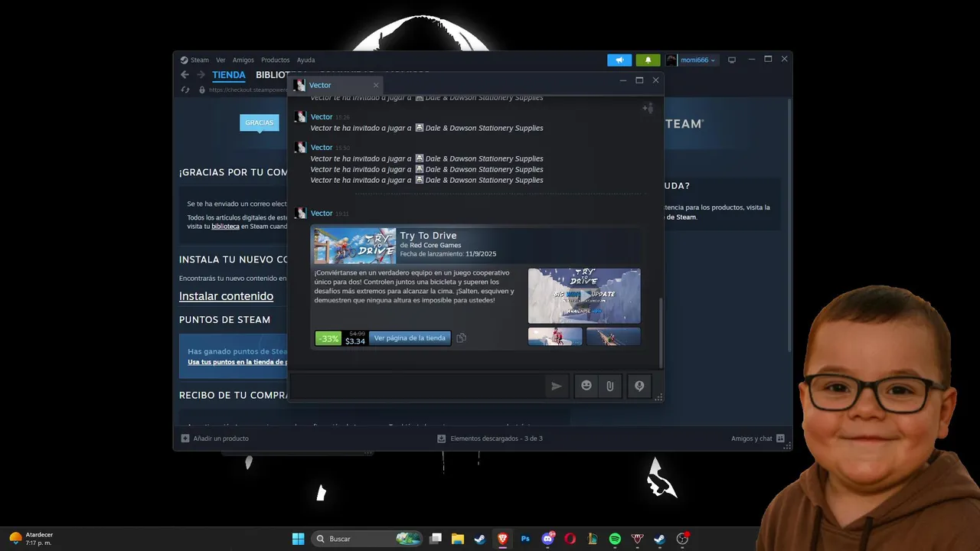Reload the Steam store page
The width and height of the screenshot is (980, 551).
(185, 90)
